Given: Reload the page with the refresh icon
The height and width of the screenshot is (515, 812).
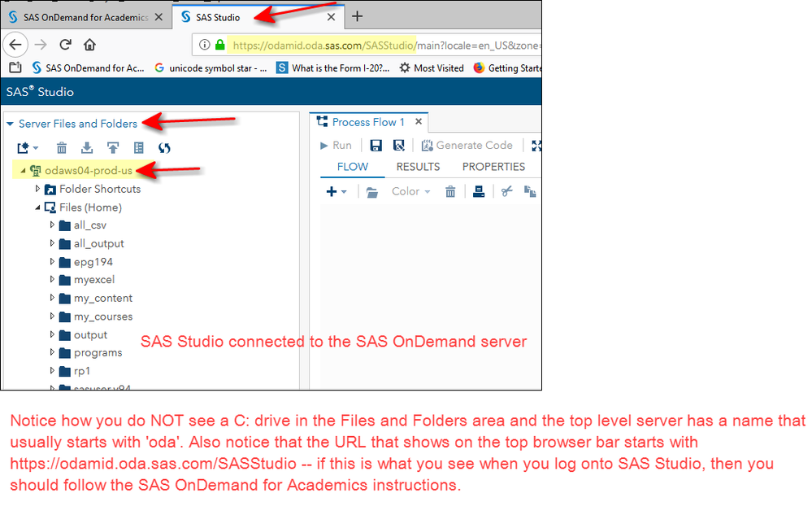Looking at the screenshot, I should (65, 45).
